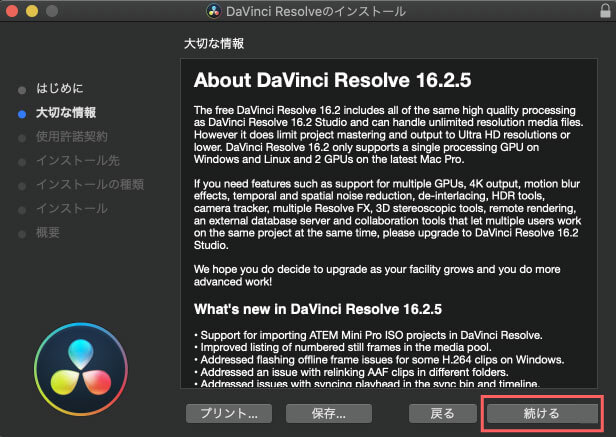The width and height of the screenshot is (616, 437).
Task: Click the DaVinci Resolve icon in title bar
Action: pos(214,11)
